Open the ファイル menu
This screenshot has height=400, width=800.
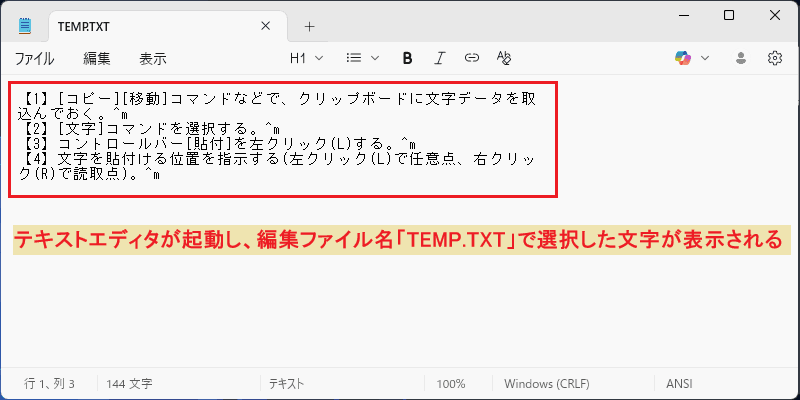tap(34, 59)
